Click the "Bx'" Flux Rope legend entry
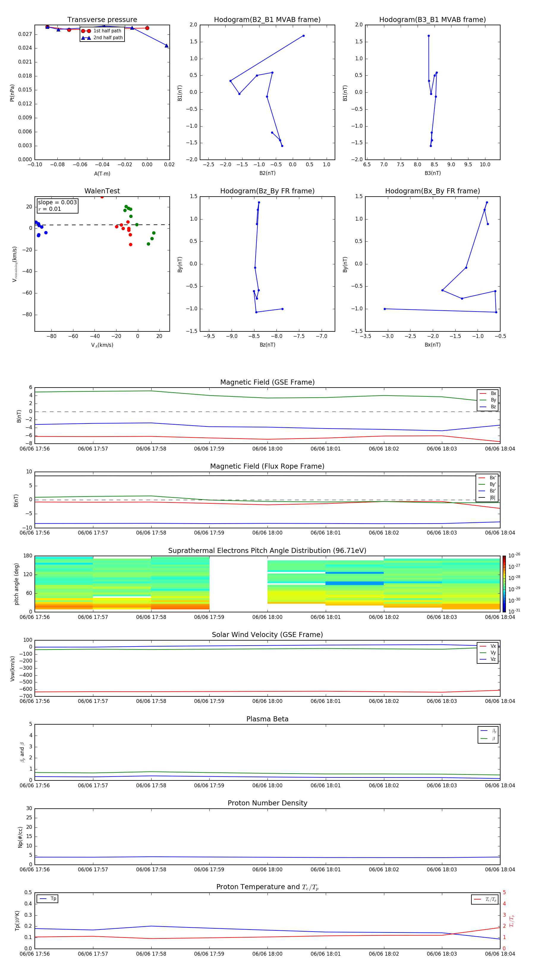The height and width of the screenshot is (980, 535). [x=487, y=478]
